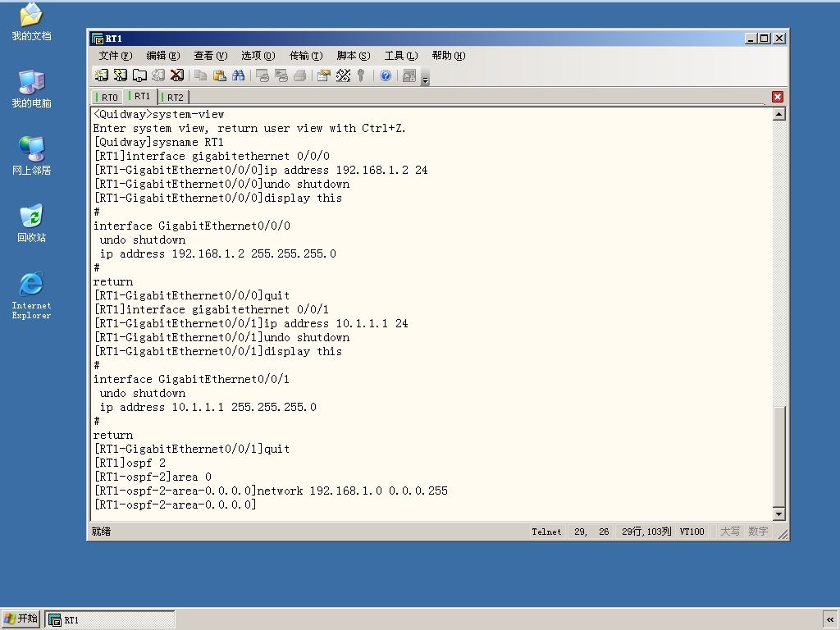Image resolution: width=840 pixels, height=630 pixels.
Task: Click the 开始 Start button
Action: pyautogui.click(x=21, y=619)
